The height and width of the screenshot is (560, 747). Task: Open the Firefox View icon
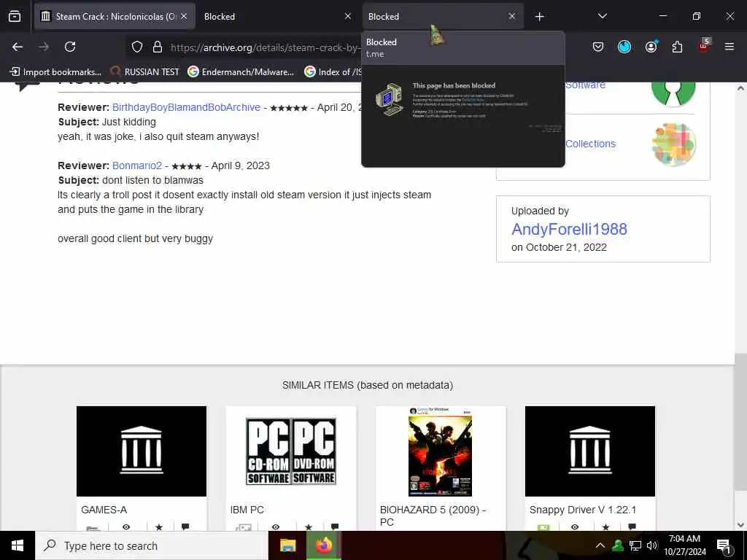(15, 17)
